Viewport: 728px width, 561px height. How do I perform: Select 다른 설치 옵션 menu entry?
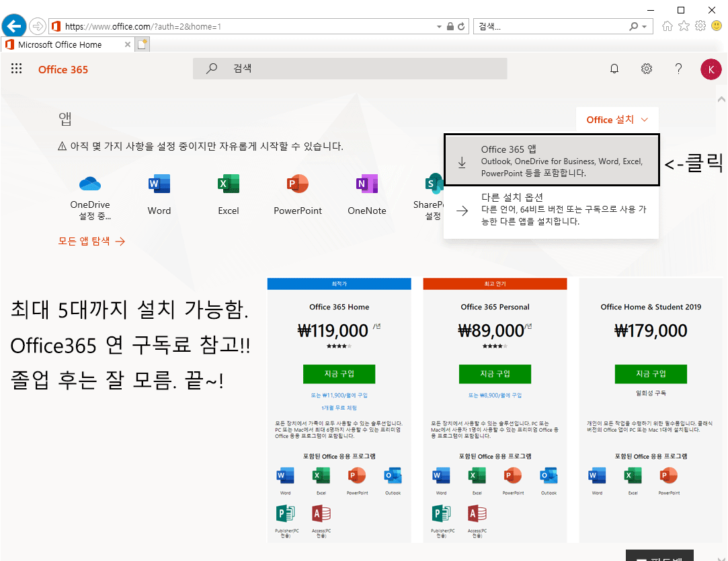coord(552,210)
